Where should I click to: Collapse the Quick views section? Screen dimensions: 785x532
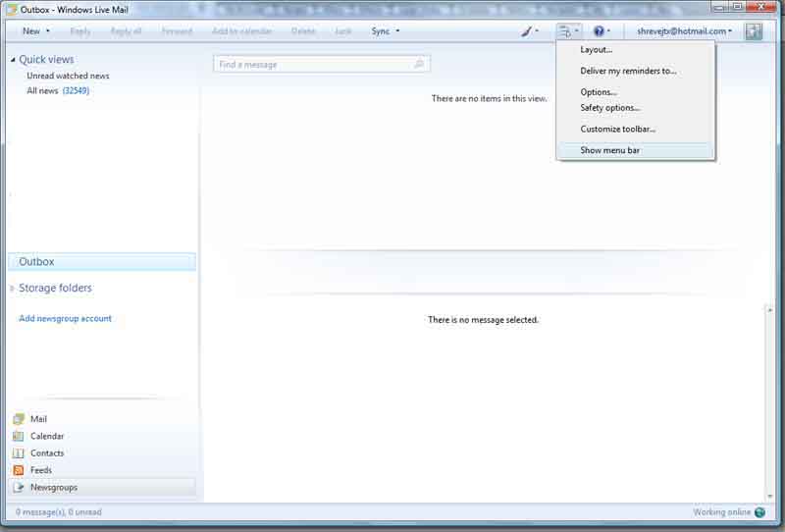tap(13, 60)
